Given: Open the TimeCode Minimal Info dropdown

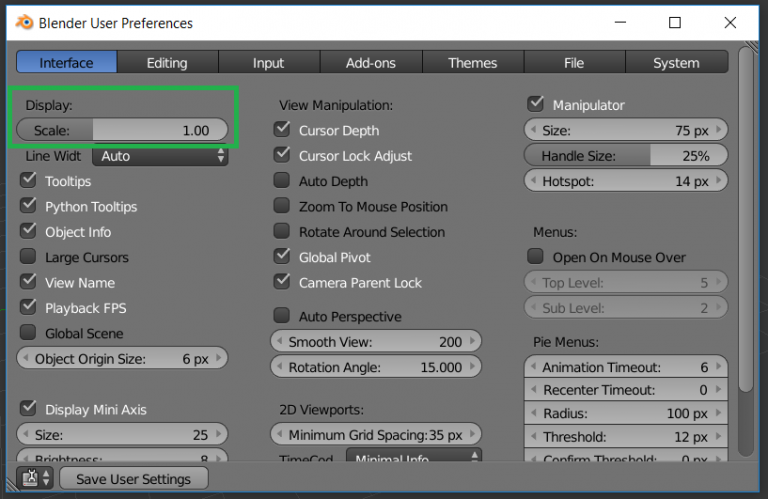Looking at the screenshot, I should coord(414,455).
